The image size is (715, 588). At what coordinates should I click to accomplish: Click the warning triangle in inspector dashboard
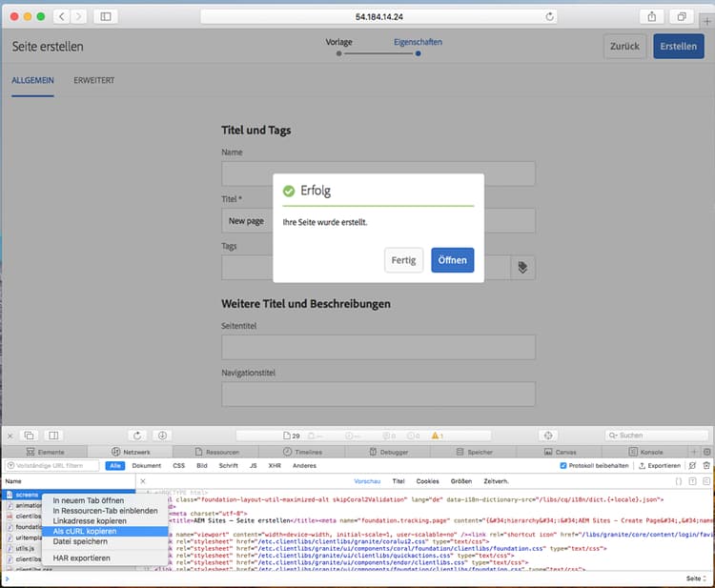(x=437, y=436)
